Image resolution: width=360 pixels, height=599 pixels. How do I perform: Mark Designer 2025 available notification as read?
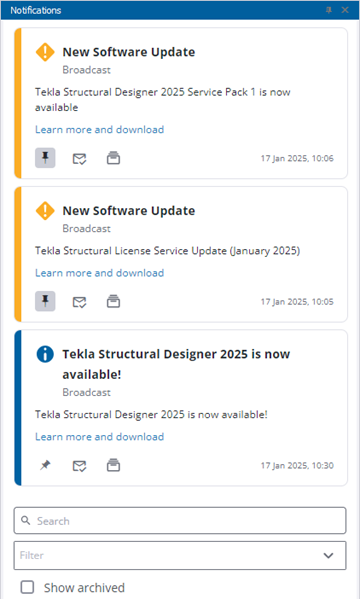(79, 466)
